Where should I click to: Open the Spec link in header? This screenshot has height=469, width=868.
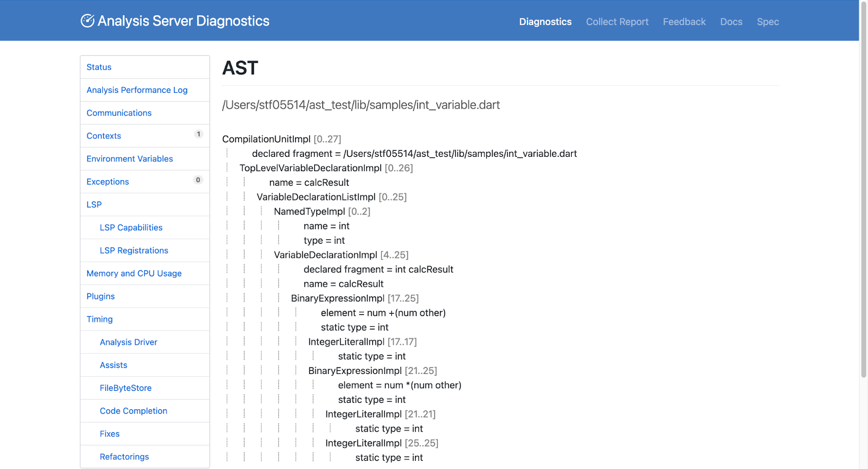(x=768, y=22)
